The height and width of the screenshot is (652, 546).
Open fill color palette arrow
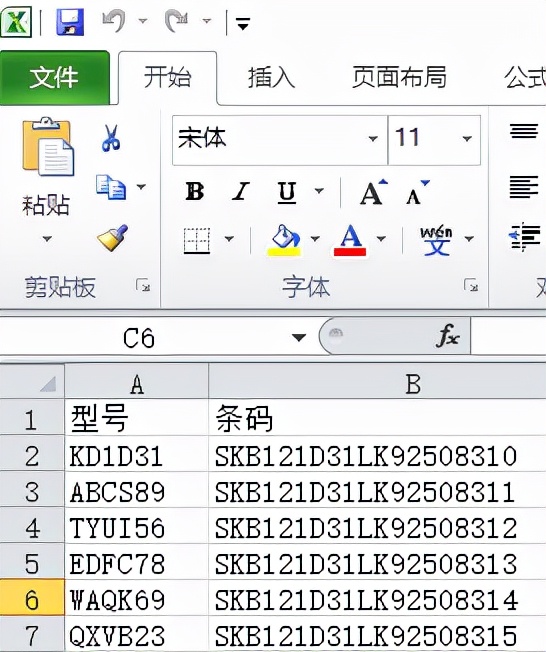(x=315, y=239)
